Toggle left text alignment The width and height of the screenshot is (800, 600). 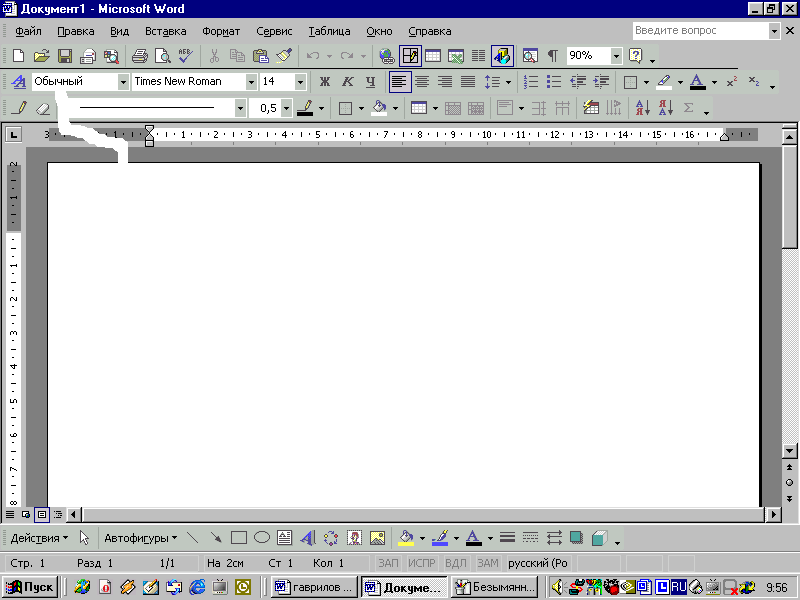tap(399, 82)
